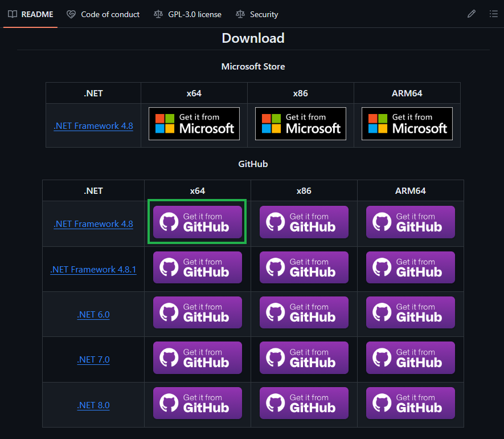Image resolution: width=504 pixels, height=439 pixels.
Task: Open the Code of conduct tab
Action: [x=103, y=14]
